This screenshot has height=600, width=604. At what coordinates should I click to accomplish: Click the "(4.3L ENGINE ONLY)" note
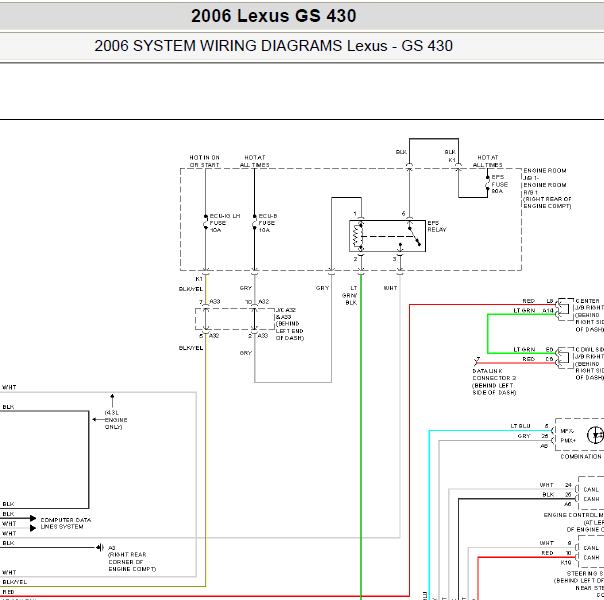[x=116, y=420]
